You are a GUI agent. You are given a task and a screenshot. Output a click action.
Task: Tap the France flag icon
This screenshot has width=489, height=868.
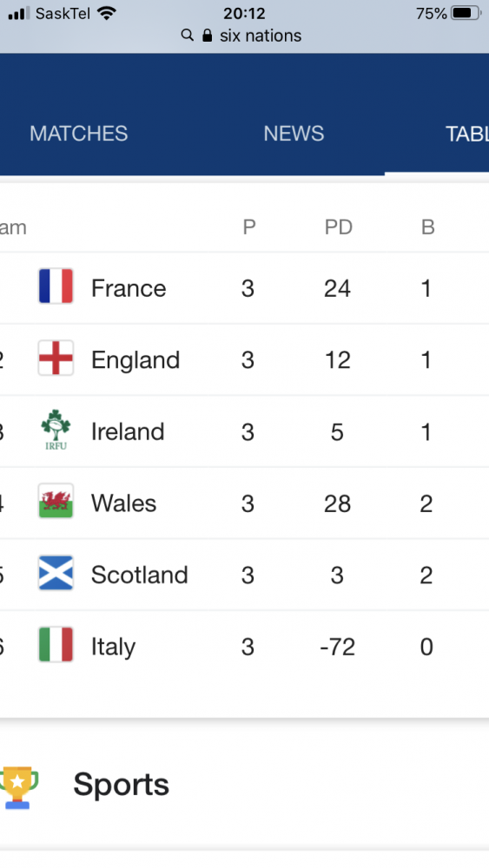click(x=56, y=286)
